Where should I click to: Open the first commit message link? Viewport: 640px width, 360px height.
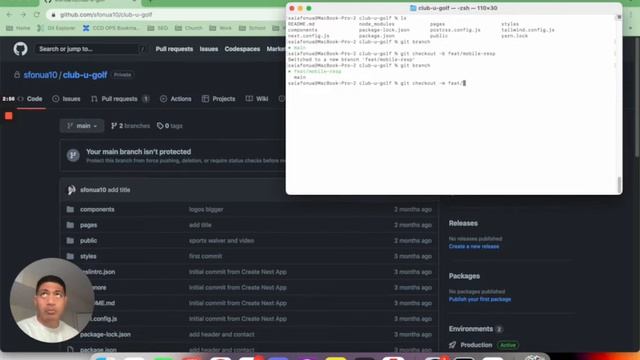(205, 256)
